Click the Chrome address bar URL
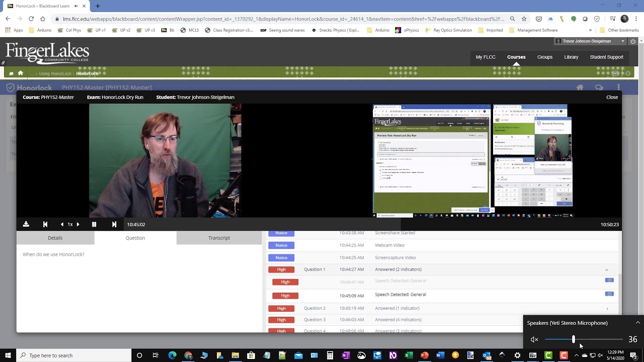Screen dimensions: 644x362 (283, 19)
